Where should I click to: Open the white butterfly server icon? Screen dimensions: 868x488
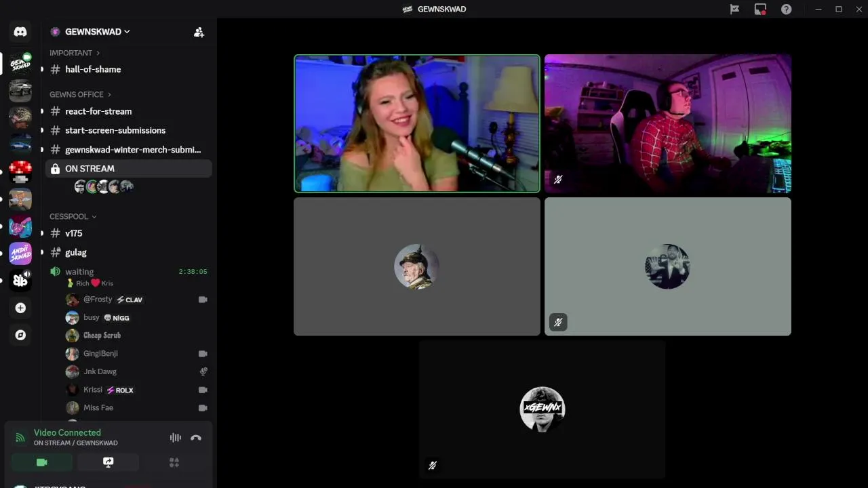pyautogui.click(x=20, y=281)
